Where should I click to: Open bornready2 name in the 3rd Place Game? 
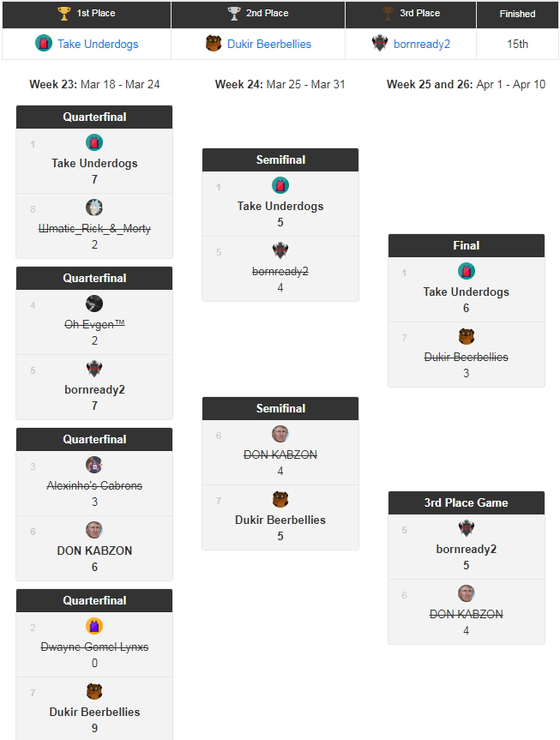(467, 549)
